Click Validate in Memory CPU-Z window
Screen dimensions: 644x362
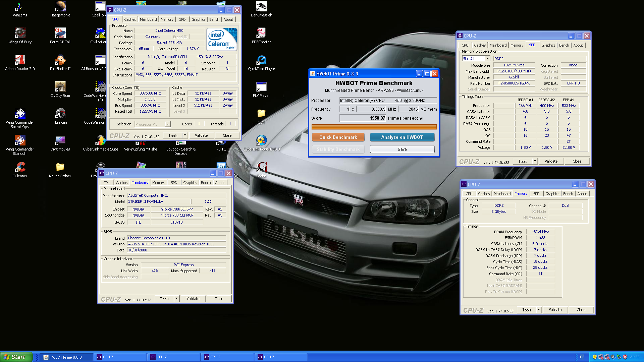pos(555,310)
